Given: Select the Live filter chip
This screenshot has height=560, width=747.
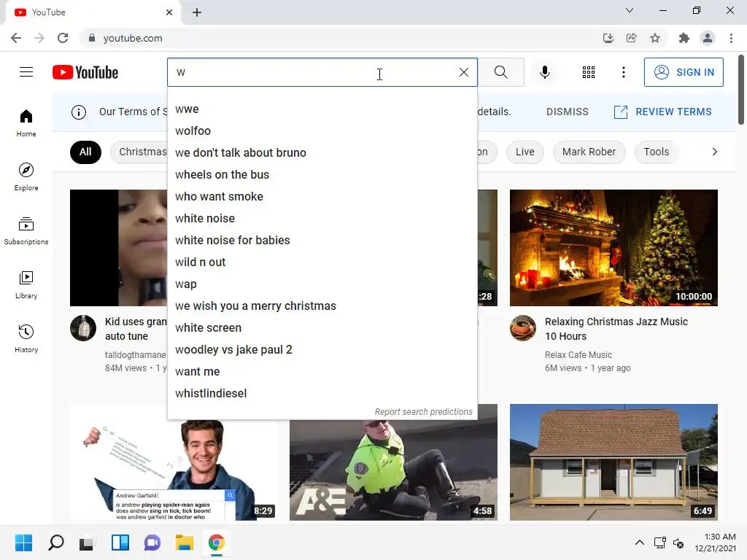Looking at the screenshot, I should coord(525,152).
